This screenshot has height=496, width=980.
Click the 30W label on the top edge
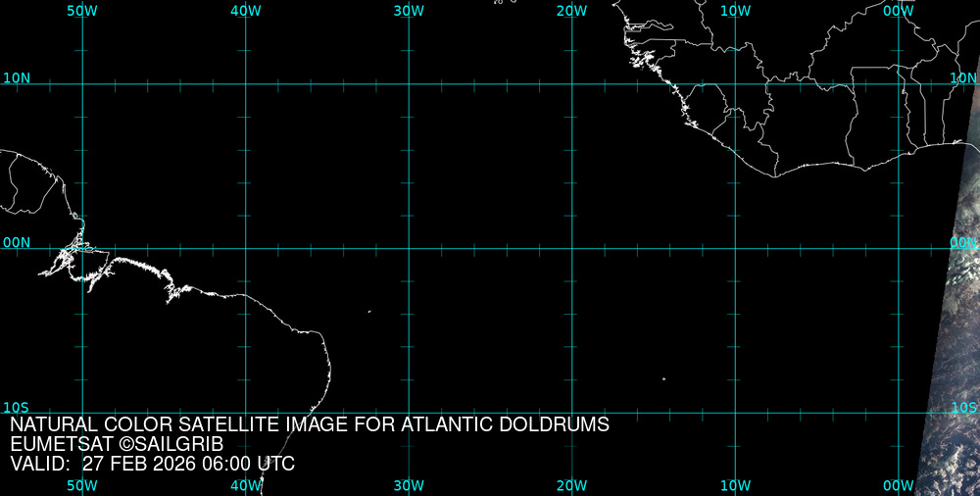tap(409, 10)
